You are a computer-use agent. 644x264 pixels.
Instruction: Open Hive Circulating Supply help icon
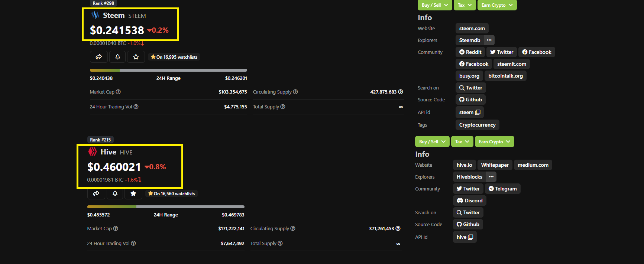point(293,228)
